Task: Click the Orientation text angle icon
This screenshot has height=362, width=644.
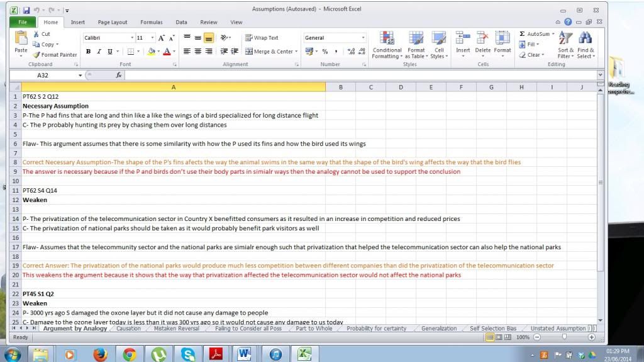Action: coord(225,38)
